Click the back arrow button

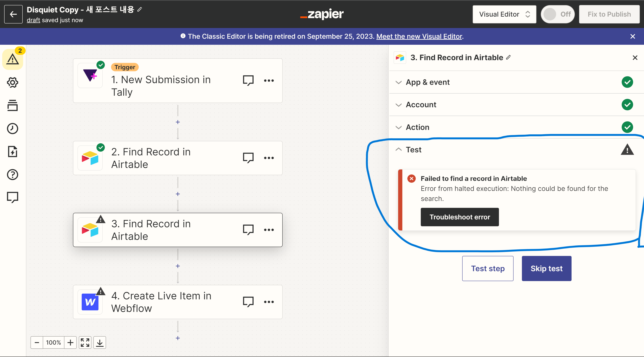13,14
